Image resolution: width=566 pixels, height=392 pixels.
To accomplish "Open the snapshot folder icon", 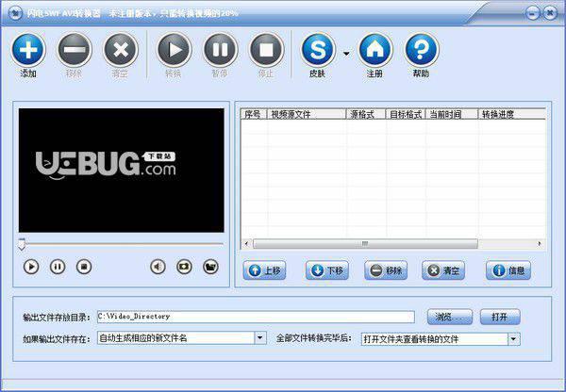I will 210,267.
